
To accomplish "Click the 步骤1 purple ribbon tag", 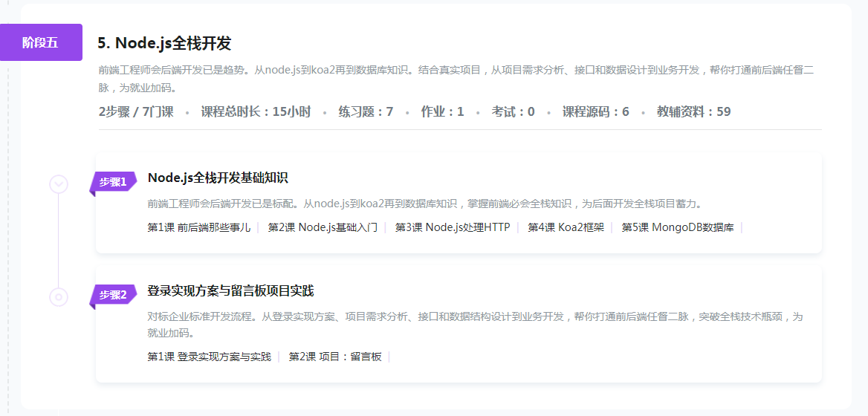I will [x=113, y=183].
